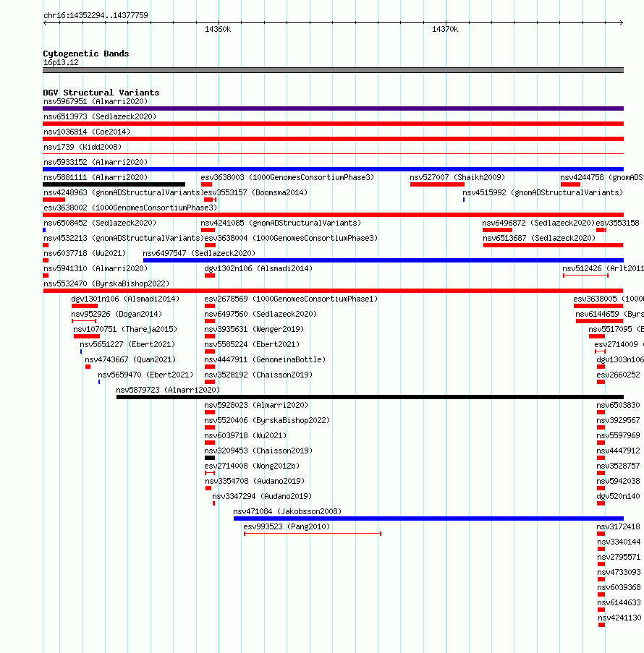The width and height of the screenshot is (644, 653).
Task: Select esv3553157 (Boomsma2014) variant label
Action: click(255, 193)
